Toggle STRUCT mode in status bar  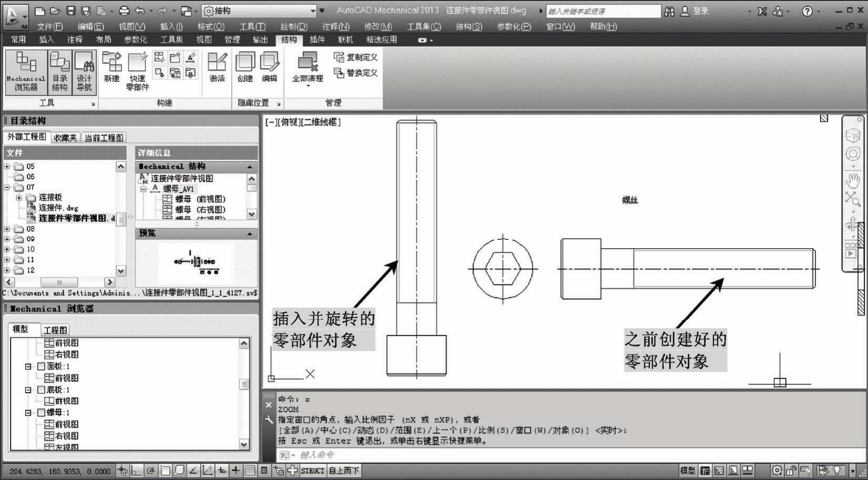coord(313,471)
